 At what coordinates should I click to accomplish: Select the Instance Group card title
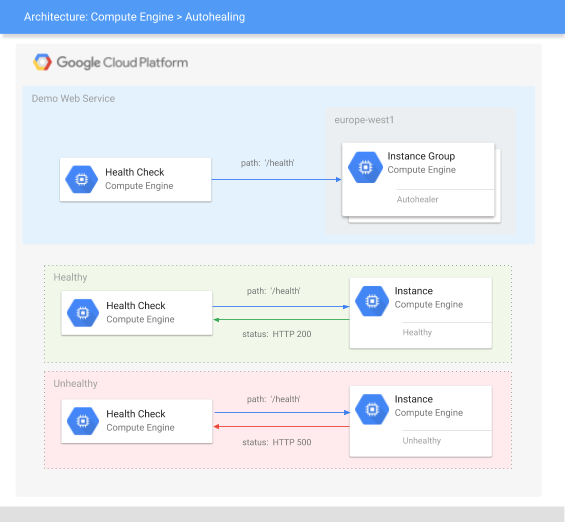pyautogui.click(x=421, y=156)
